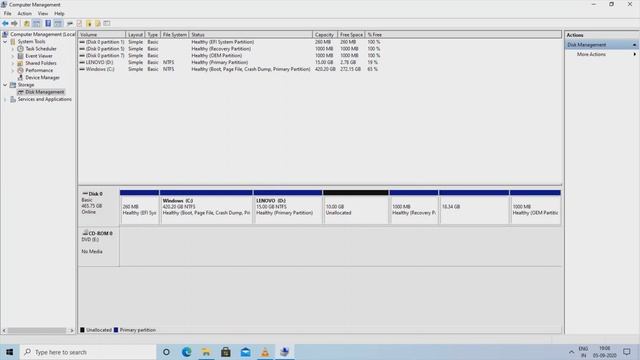Collapse the Disk Management actions section
Viewport: 640px width, 360px height.
click(634, 45)
